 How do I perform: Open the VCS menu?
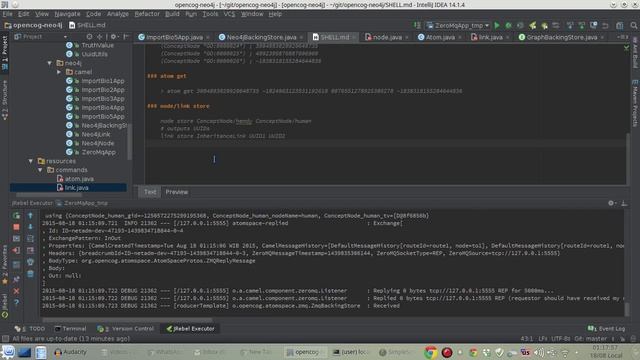(x=229, y=14)
